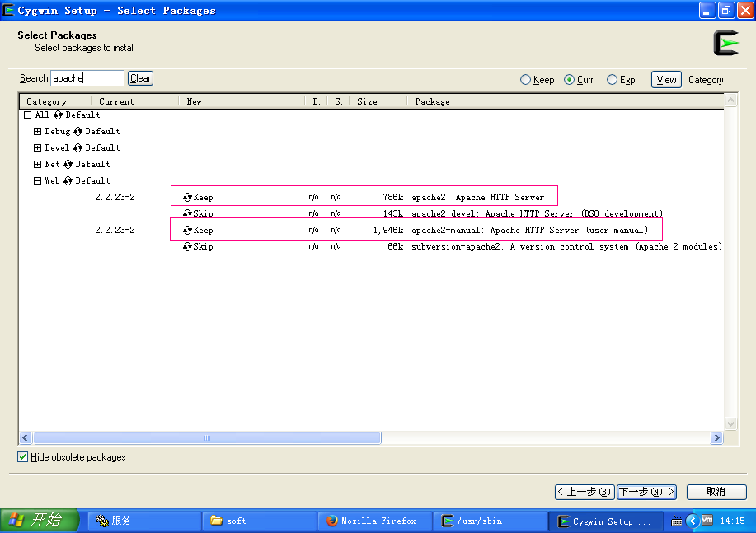This screenshot has height=533, width=756.
Task: Click apache2-devel package description
Action: pos(537,213)
